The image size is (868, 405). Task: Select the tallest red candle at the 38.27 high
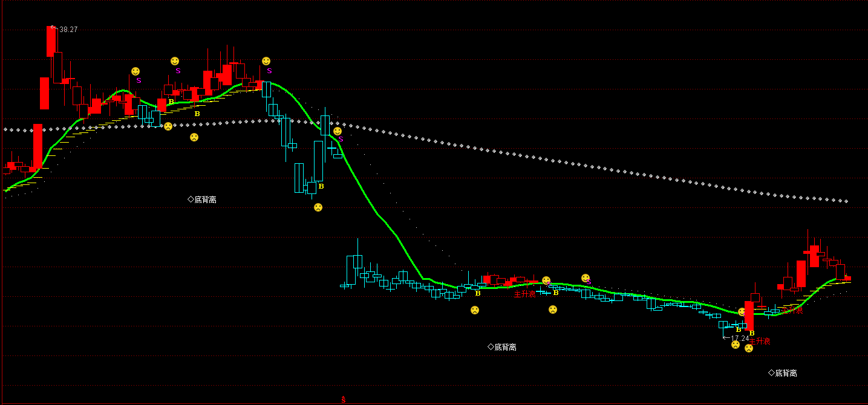pyautogui.click(x=51, y=42)
